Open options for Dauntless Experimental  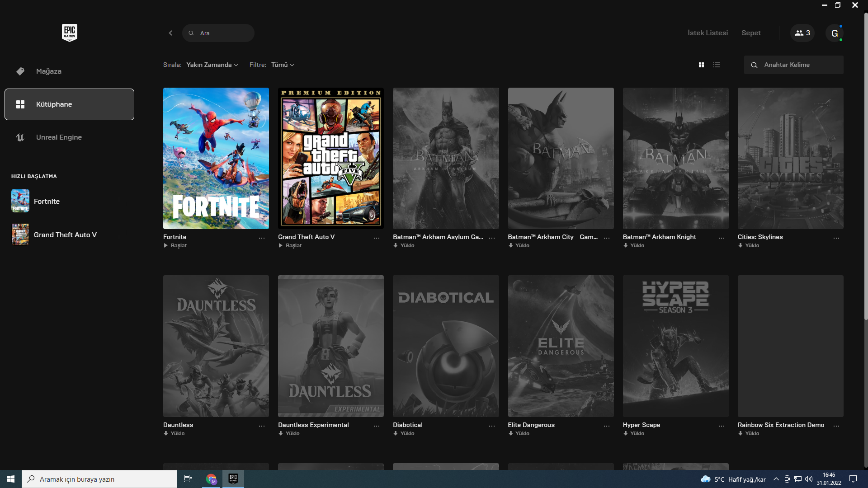[x=377, y=426]
